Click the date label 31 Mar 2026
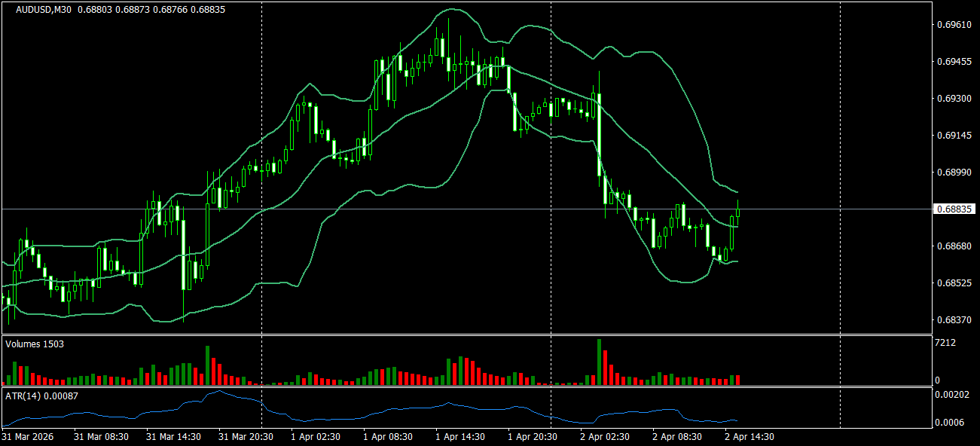 coord(27,436)
